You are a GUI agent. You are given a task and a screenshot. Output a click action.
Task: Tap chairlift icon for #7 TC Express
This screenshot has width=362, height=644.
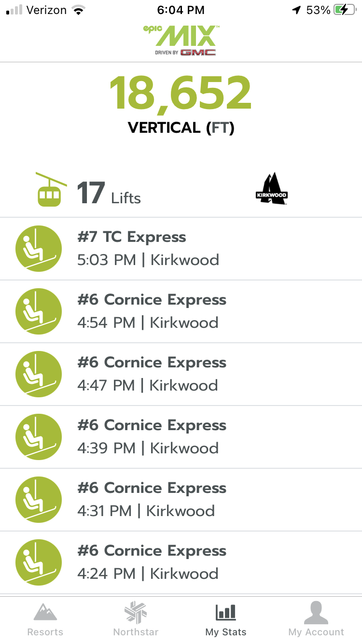pos(39,249)
